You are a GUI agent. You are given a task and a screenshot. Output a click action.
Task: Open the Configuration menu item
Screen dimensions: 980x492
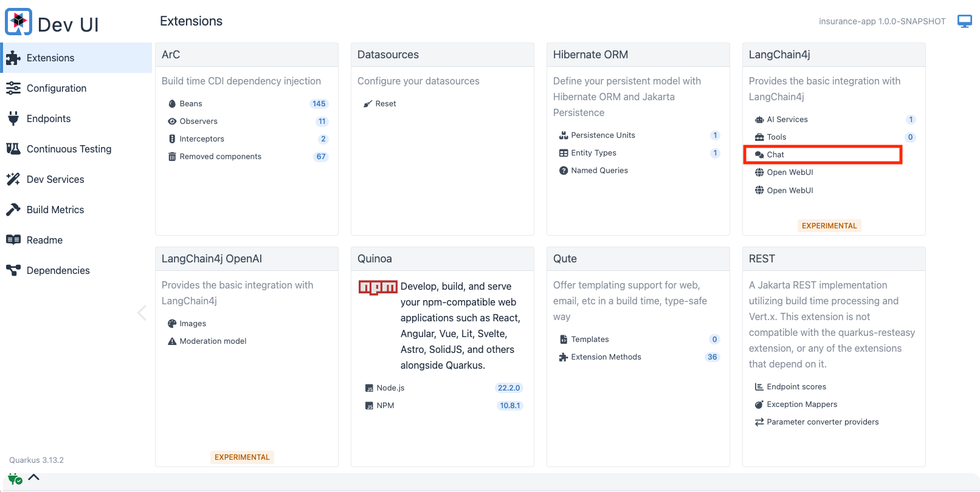[x=57, y=88]
